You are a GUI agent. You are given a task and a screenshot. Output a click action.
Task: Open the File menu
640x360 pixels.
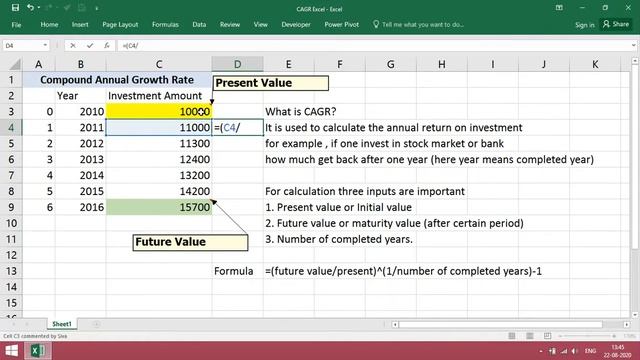coord(16,24)
